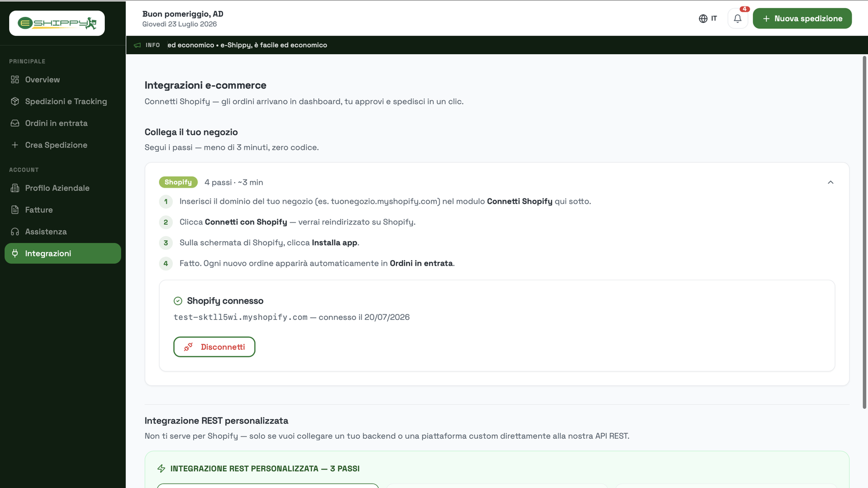Click the scrolling INFO ticker text
The height and width of the screenshot is (488, 868).
pyautogui.click(x=247, y=45)
